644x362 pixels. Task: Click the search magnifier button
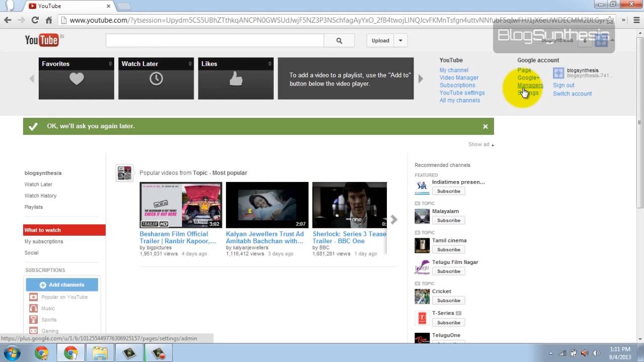coord(339,41)
